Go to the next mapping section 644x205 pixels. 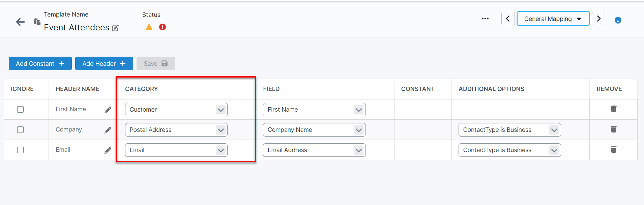pyautogui.click(x=599, y=19)
